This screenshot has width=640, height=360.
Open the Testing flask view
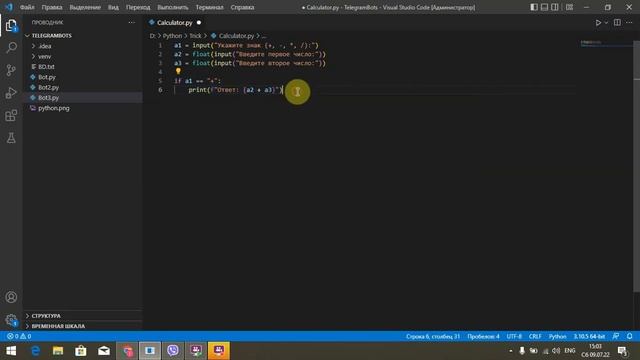coord(11,138)
